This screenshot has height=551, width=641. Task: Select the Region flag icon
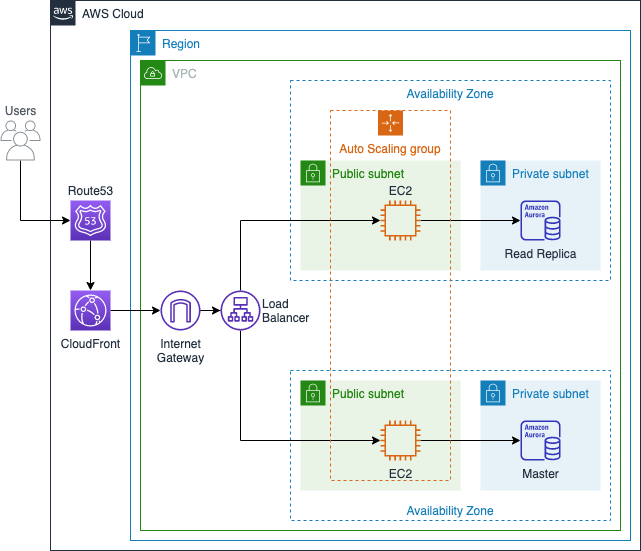tap(143, 43)
